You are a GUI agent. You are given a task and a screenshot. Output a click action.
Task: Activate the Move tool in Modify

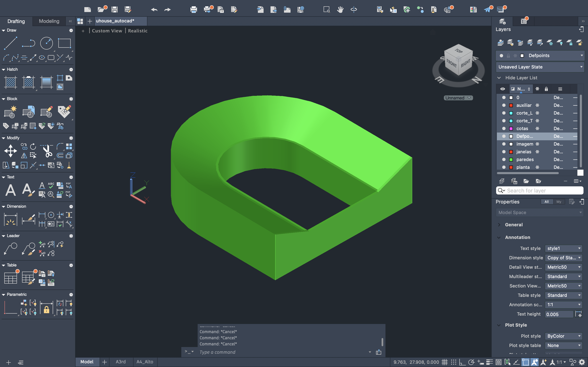11,151
